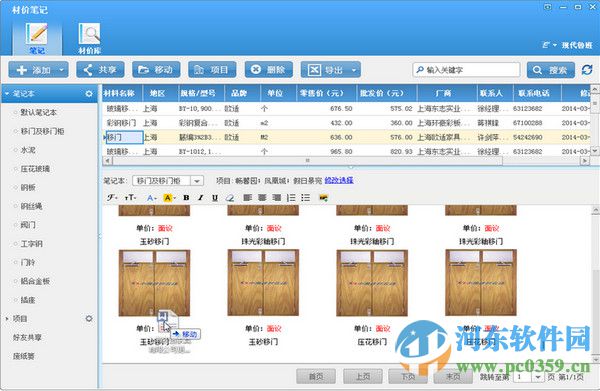Click the clear formatting eraser icon
This screenshot has height=391, width=600.
click(x=230, y=198)
